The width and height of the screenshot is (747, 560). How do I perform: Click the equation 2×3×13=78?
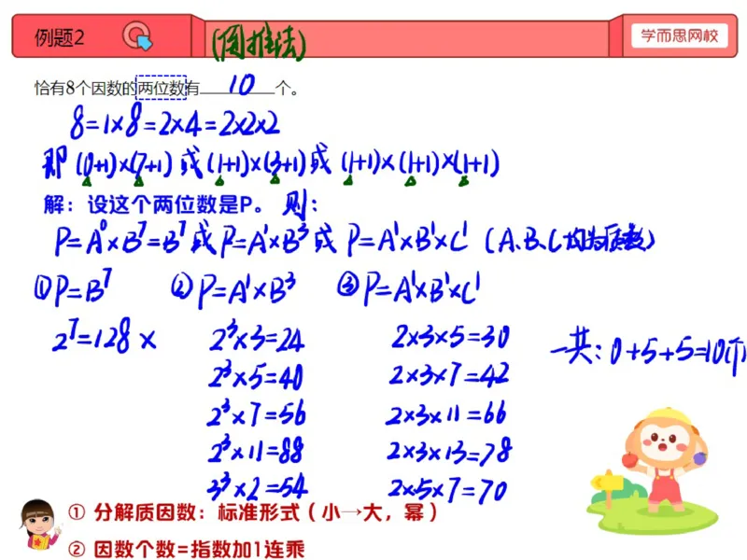point(449,451)
